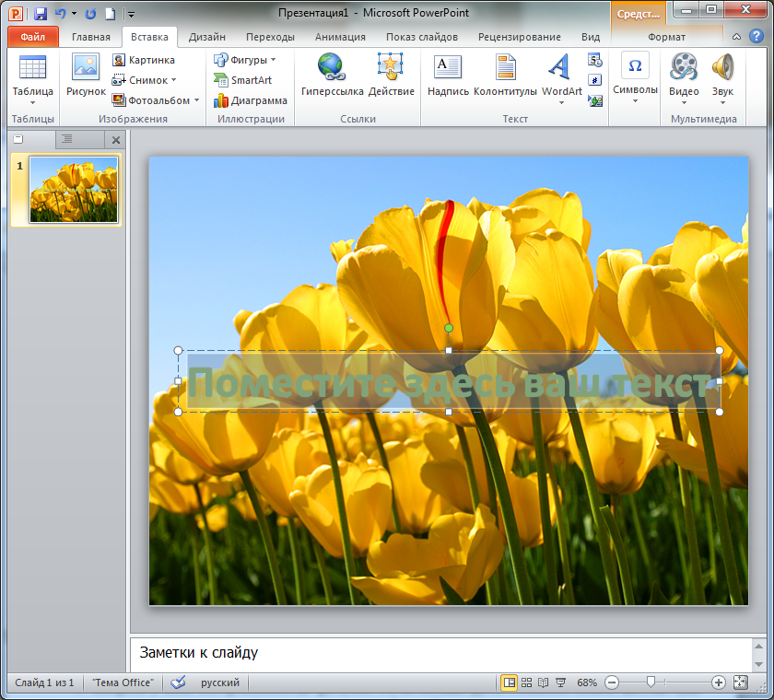Close the slides pane

[116, 140]
